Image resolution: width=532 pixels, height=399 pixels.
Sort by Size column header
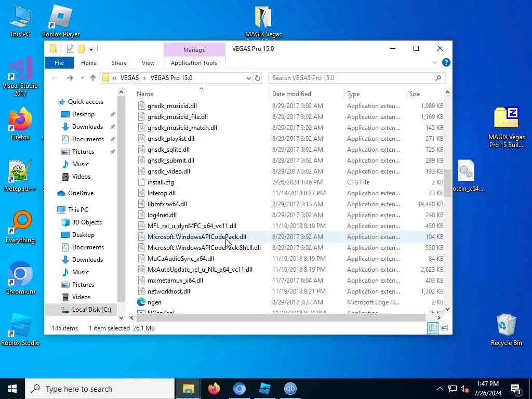click(x=414, y=94)
